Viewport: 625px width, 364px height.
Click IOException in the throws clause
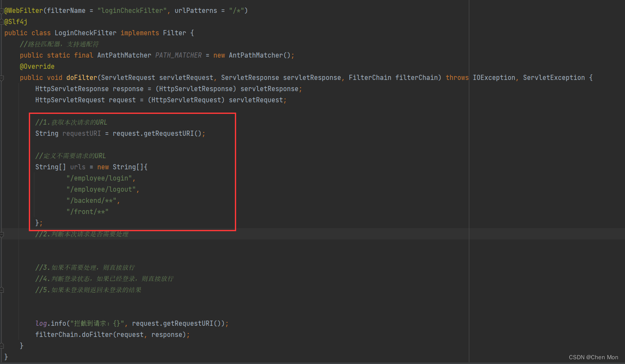[494, 77]
